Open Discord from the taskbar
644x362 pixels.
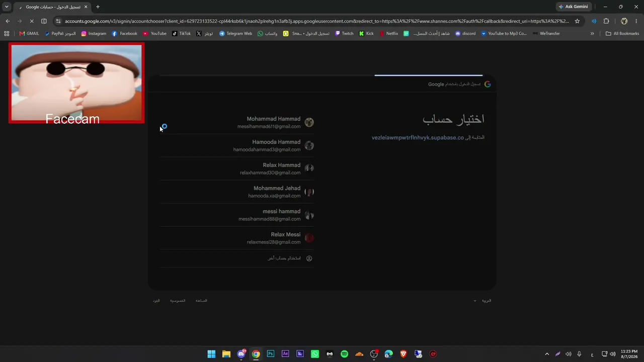[241, 354]
